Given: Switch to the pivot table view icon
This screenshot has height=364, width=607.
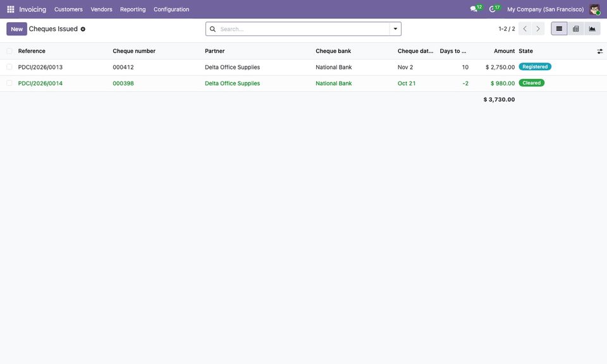Looking at the screenshot, I should (x=575, y=28).
